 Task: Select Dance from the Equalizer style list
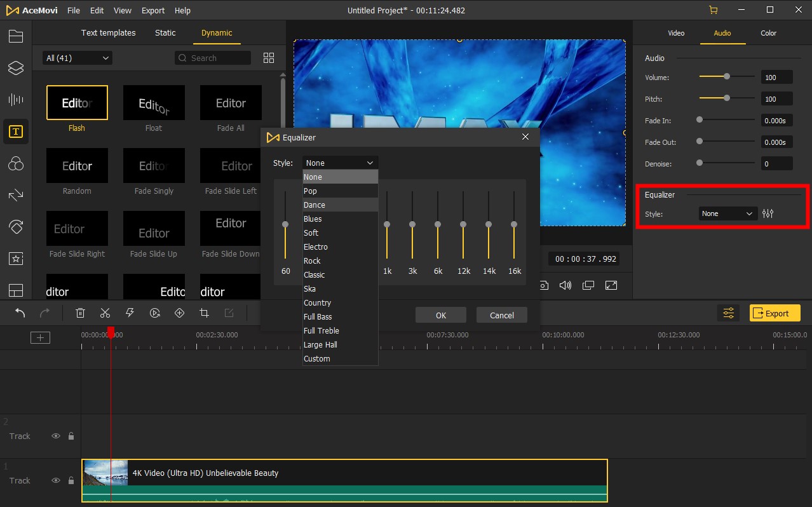[314, 205]
